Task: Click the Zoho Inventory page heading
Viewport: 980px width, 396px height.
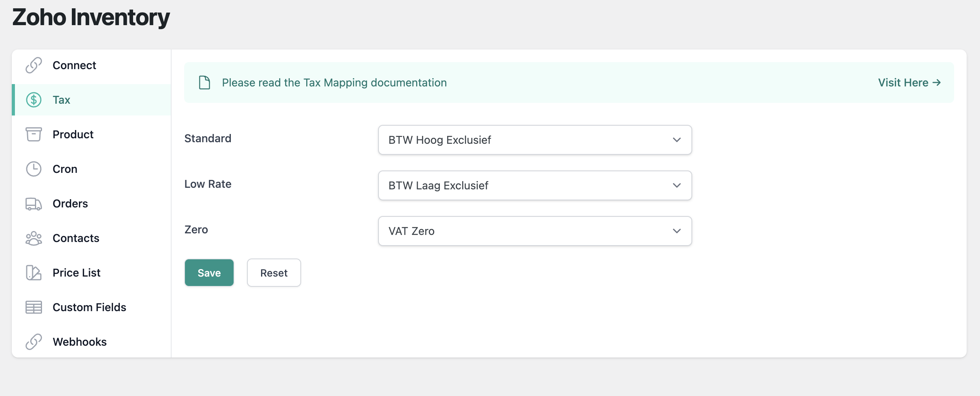Action: [x=91, y=17]
